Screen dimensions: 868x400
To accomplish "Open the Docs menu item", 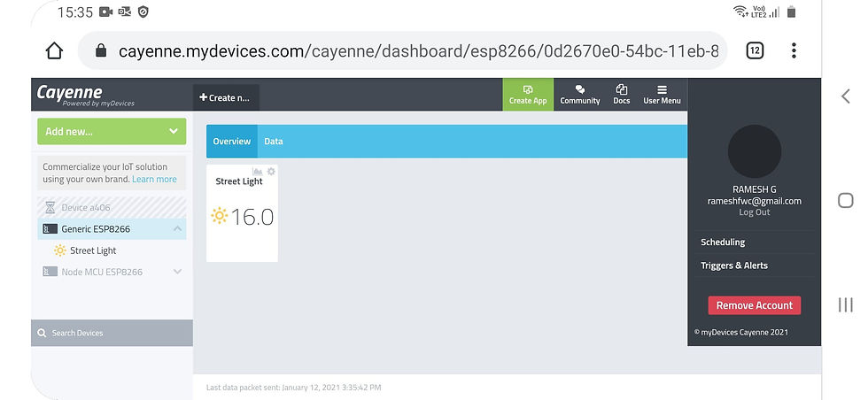I will (x=621, y=95).
